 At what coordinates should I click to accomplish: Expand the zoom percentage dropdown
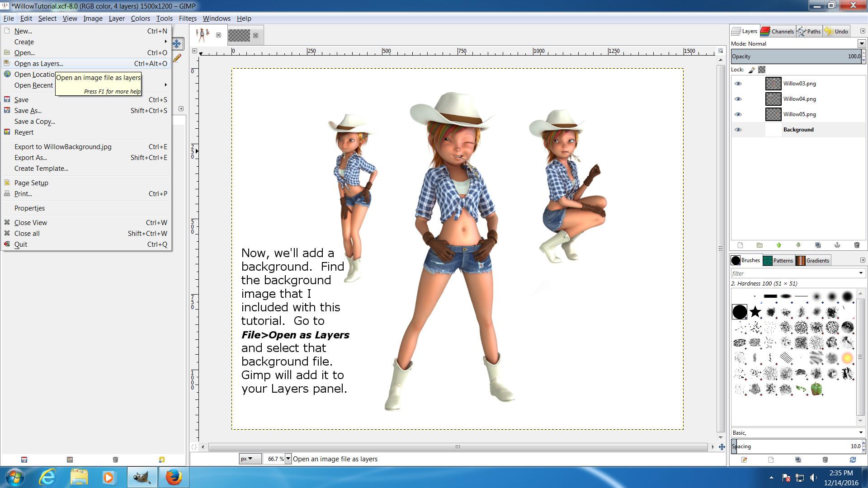[288, 459]
